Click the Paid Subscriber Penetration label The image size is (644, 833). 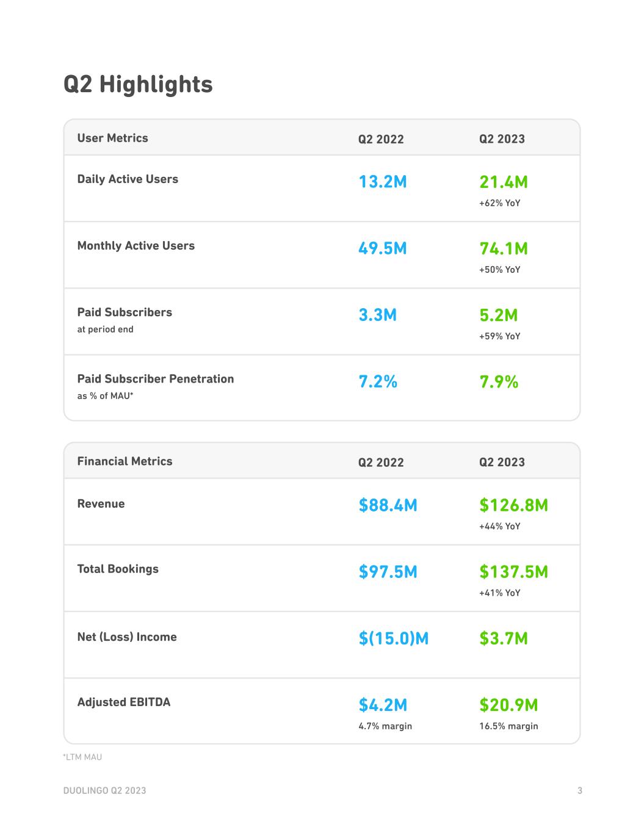point(155,378)
